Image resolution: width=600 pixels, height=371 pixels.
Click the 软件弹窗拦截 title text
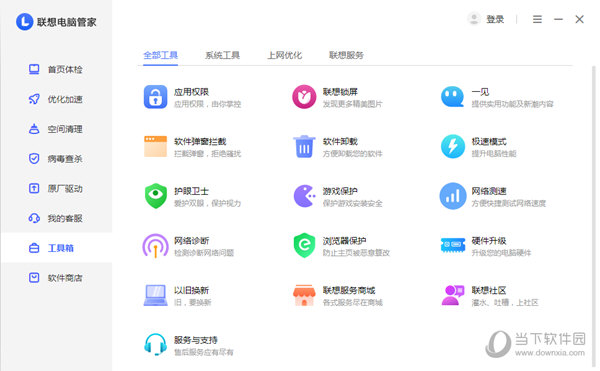pyautogui.click(x=200, y=142)
